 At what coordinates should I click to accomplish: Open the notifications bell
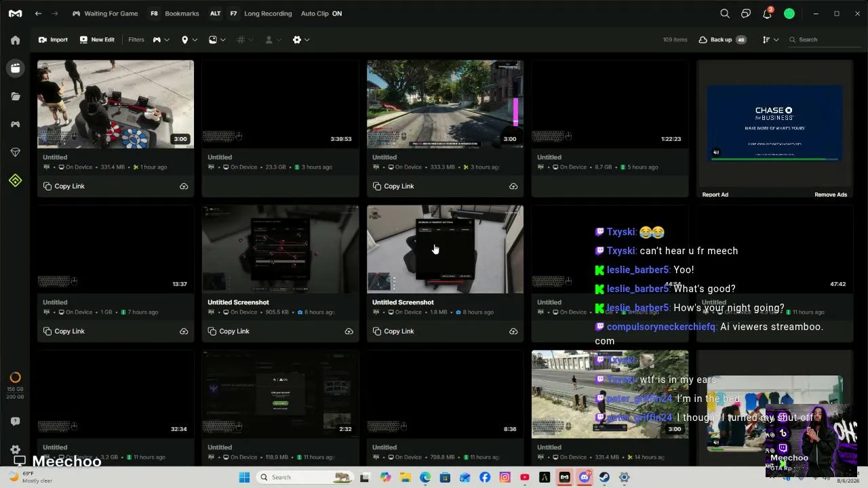[x=767, y=14]
